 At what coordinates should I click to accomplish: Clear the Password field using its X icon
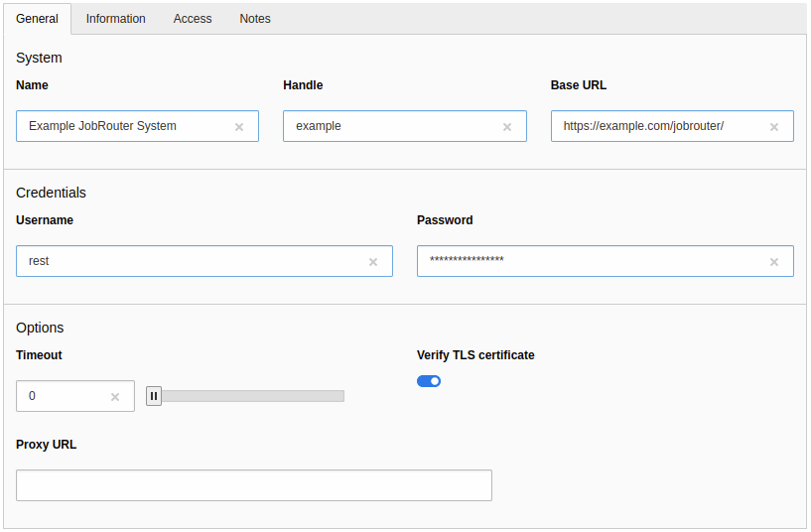774,262
